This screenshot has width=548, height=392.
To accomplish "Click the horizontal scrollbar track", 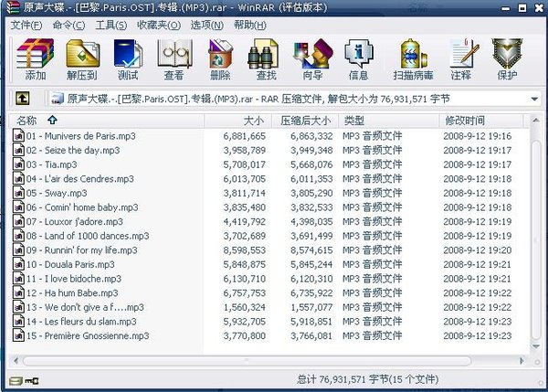I will tap(247, 361).
